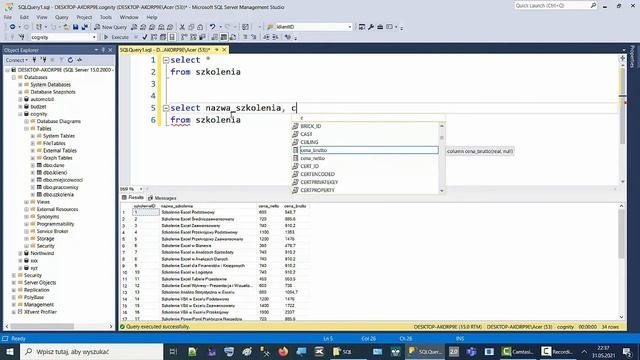Select Server Objects in Object Explorer
Viewport: 640px width, 360px height.
tap(40, 282)
